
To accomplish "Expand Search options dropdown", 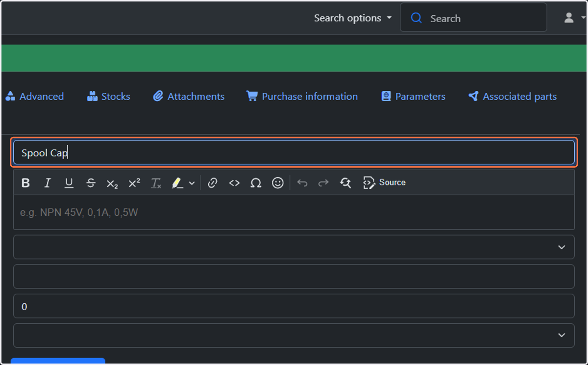I will click(353, 18).
